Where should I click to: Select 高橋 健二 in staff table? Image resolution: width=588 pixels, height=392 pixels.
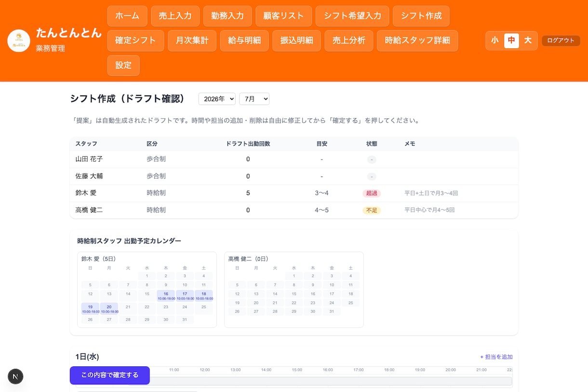89,210
